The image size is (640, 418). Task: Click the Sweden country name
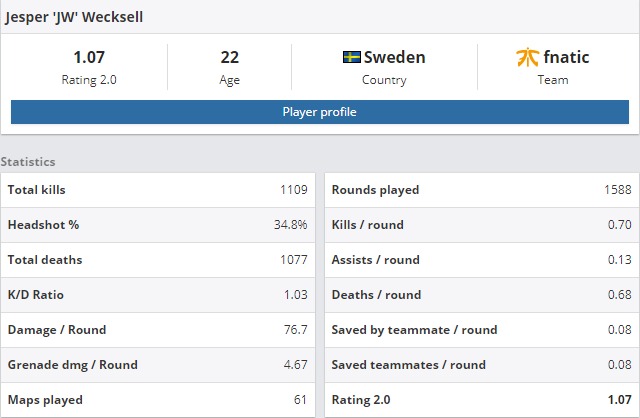pyautogui.click(x=394, y=57)
